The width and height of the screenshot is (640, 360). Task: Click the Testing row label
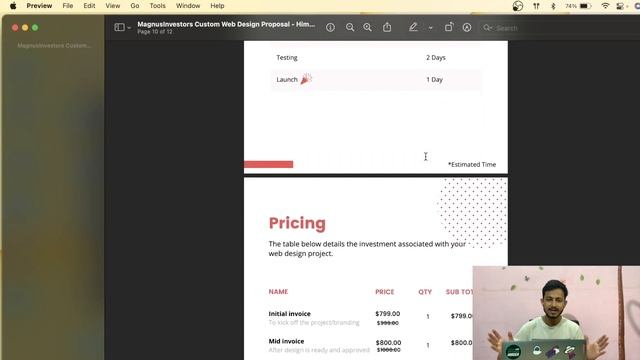click(x=287, y=58)
